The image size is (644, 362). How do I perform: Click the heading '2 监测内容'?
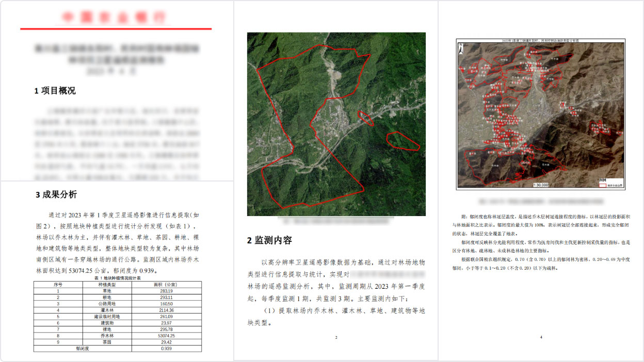pos(269,240)
